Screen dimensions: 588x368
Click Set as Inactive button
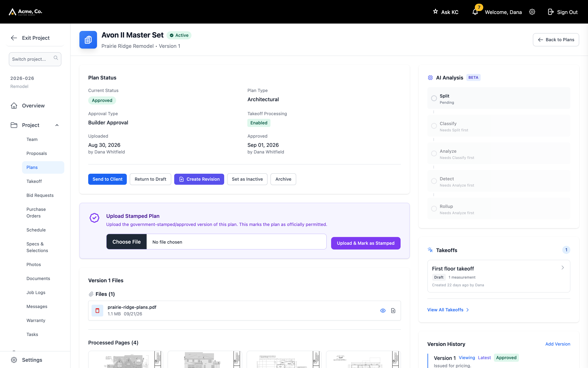[247, 179]
